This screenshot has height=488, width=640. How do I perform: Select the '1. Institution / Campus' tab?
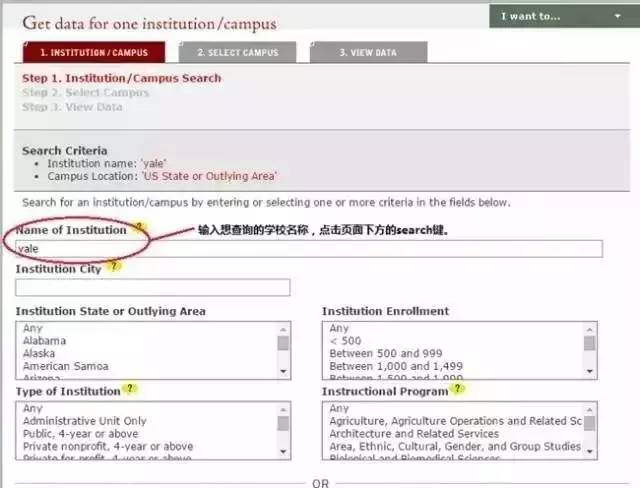94,52
